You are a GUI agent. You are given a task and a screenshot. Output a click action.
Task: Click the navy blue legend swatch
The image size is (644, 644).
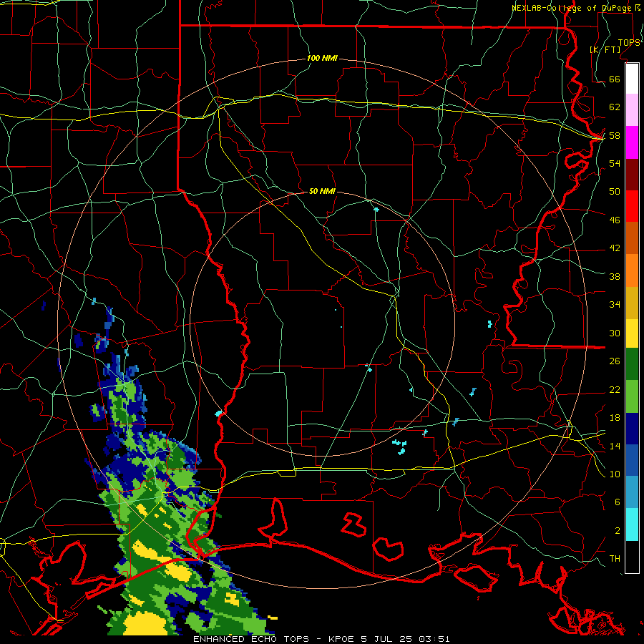click(x=632, y=429)
